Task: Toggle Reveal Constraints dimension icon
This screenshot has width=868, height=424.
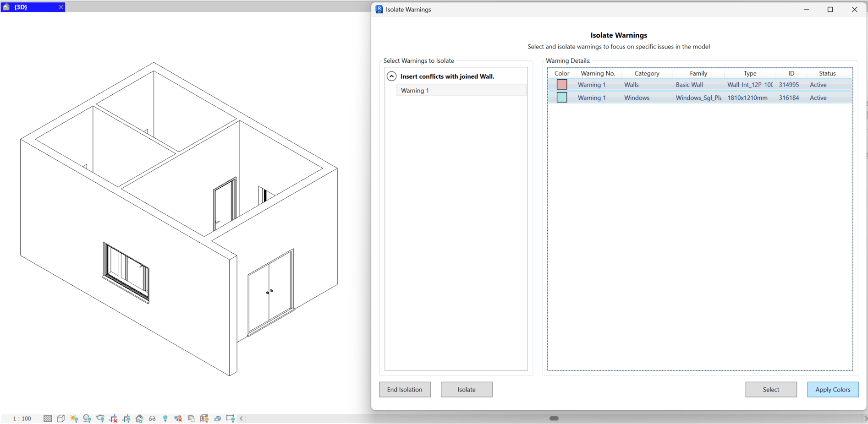Action: 230,418
